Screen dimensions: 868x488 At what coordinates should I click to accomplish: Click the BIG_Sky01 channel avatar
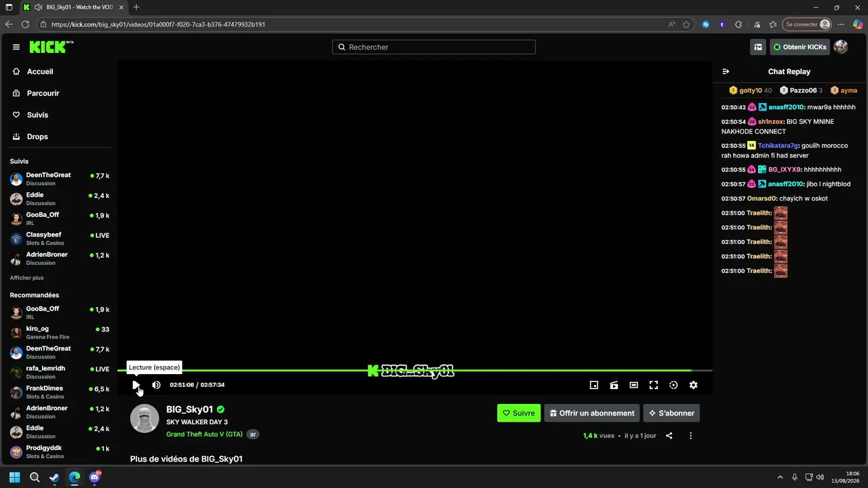click(144, 418)
